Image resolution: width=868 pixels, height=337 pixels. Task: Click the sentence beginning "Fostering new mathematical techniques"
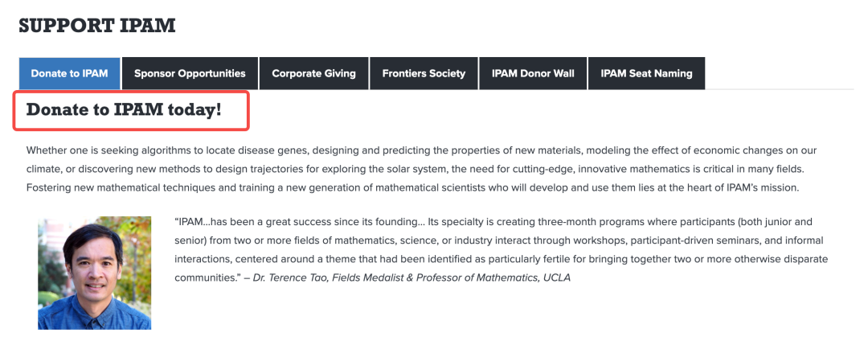pyautogui.click(x=241, y=187)
